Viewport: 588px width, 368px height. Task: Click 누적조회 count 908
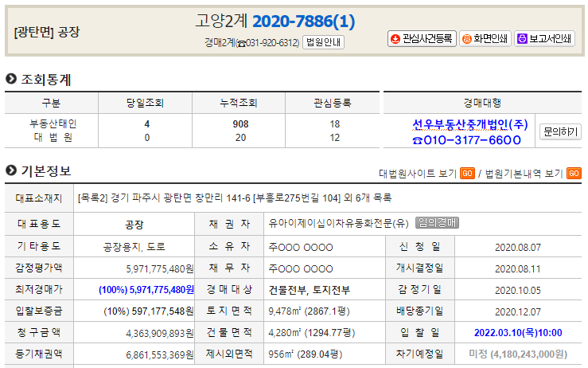point(240,124)
